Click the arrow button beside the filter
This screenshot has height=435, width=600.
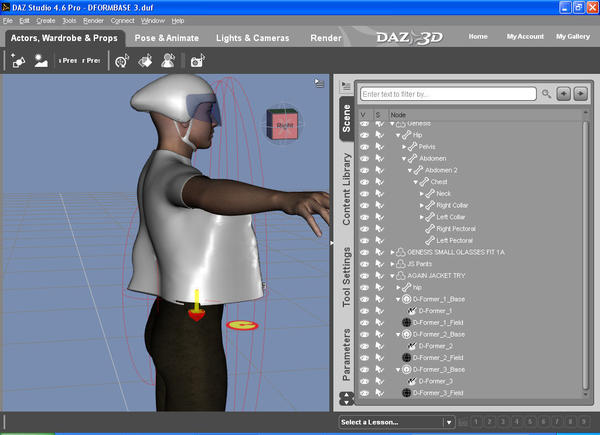581,94
